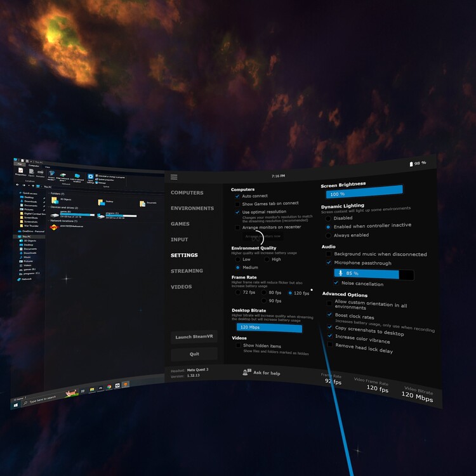The image size is (476, 476).
Task: Click the microphone icon on passthrough slider
Action: [341, 273]
